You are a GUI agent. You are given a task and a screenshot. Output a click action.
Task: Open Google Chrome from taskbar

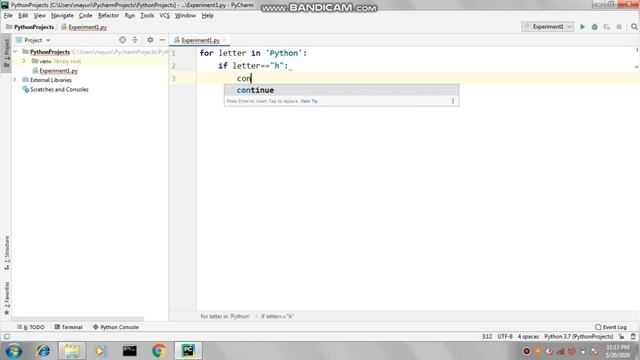click(159, 351)
